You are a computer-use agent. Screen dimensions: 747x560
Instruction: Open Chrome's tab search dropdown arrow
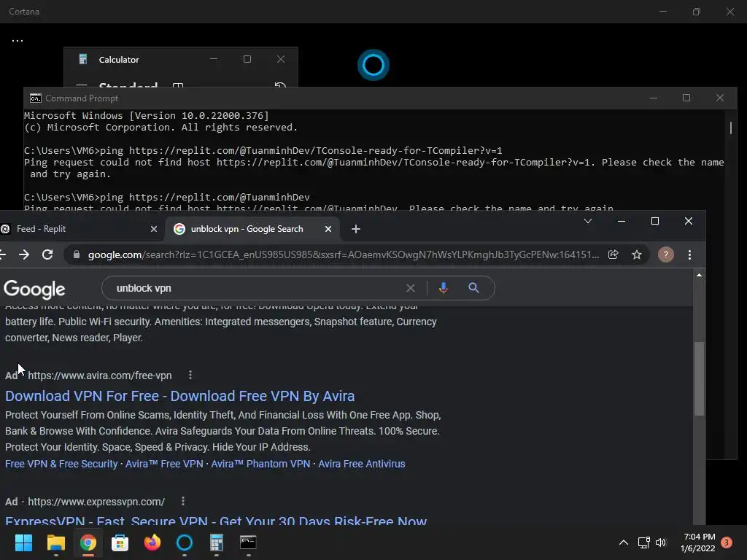pyautogui.click(x=588, y=221)
